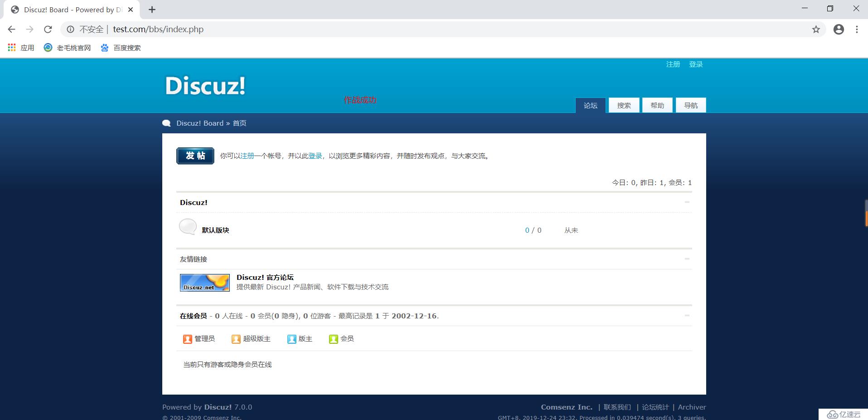
Task: Collapse the Discuz! category section
Action: point(687,202)
